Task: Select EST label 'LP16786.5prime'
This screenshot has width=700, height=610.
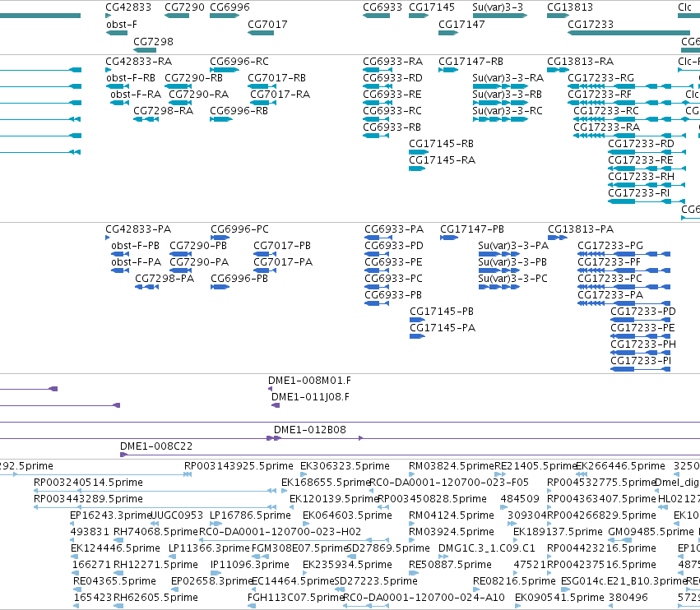Action: click(250, 515)
